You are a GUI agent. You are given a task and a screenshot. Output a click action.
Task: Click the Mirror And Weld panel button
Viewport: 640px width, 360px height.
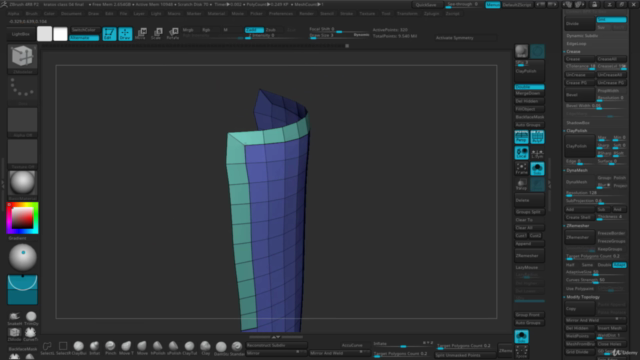[x=596, y=320]
